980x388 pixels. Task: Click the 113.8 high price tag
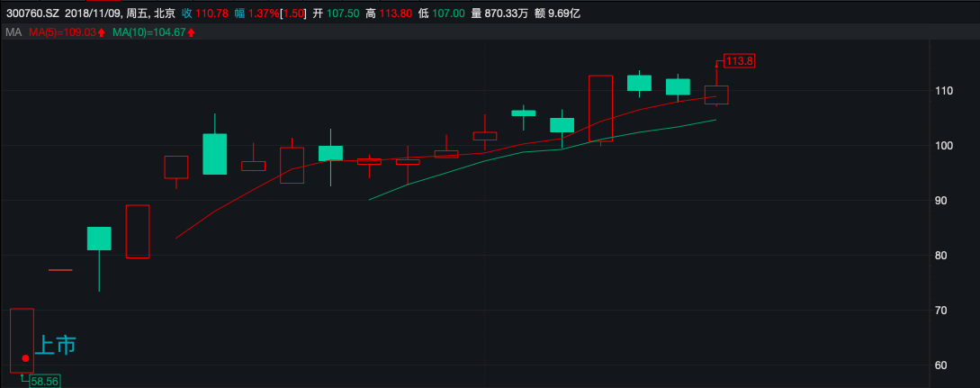click(x=739, y=61)
